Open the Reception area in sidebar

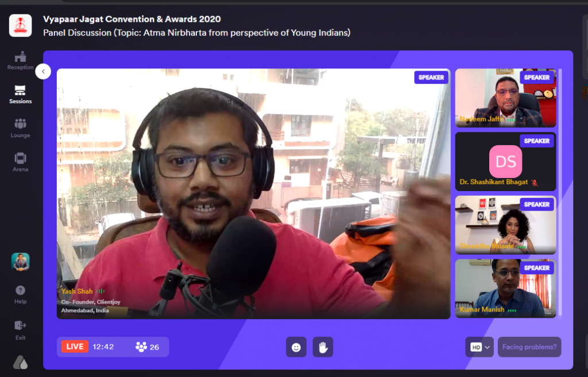coord(20,61)
